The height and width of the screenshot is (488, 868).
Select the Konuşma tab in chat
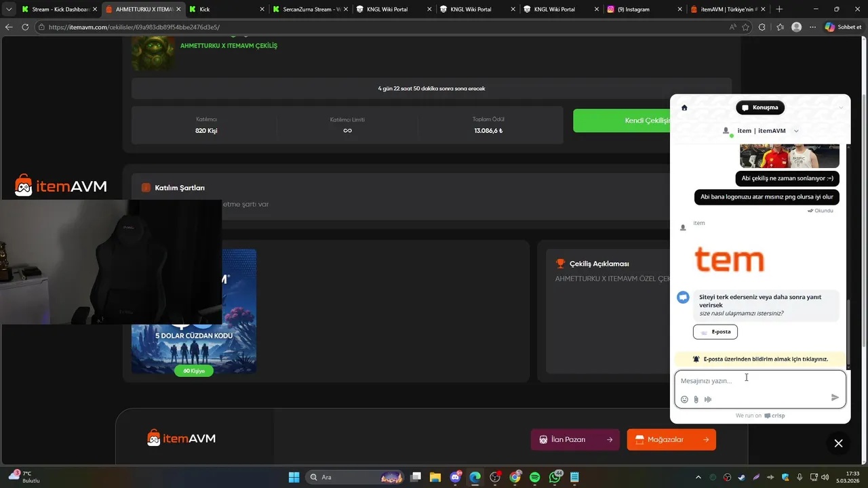coord(760,108)
